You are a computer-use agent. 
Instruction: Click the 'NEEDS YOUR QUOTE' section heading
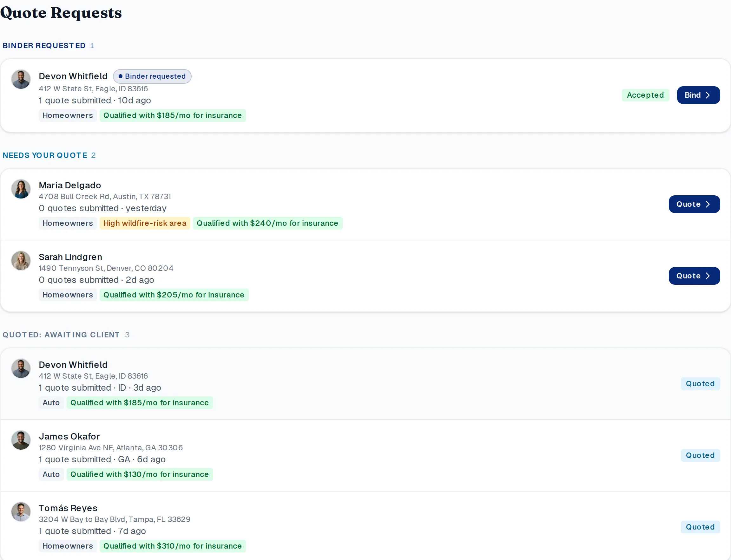tap(45, 155)
